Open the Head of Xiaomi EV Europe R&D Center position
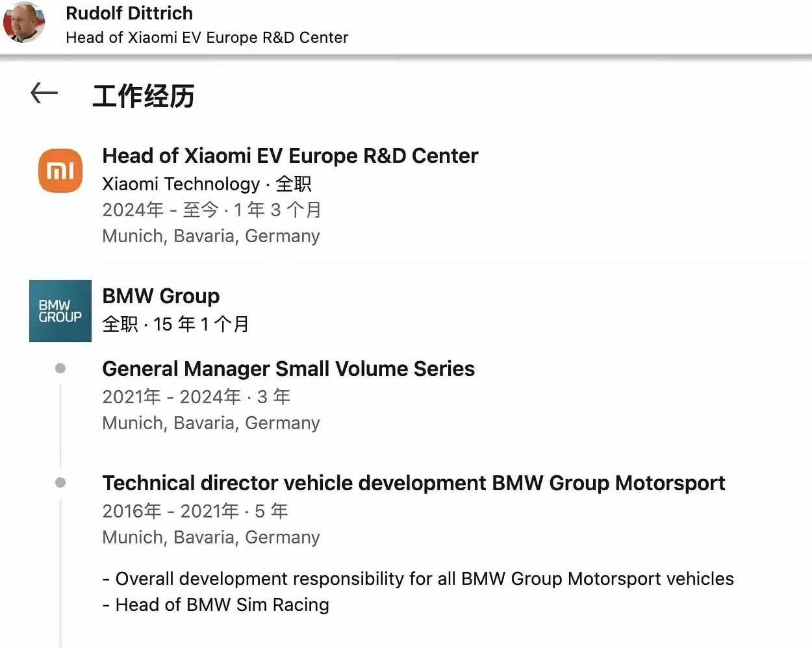The height and width of the screenshot is (648, 812). (290, 156)
